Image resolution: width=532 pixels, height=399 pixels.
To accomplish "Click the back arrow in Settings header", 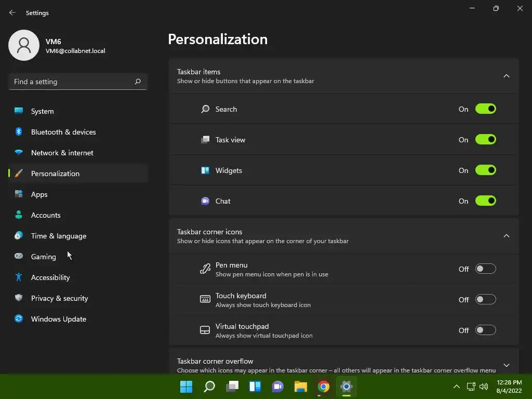I will click(12, 12).
